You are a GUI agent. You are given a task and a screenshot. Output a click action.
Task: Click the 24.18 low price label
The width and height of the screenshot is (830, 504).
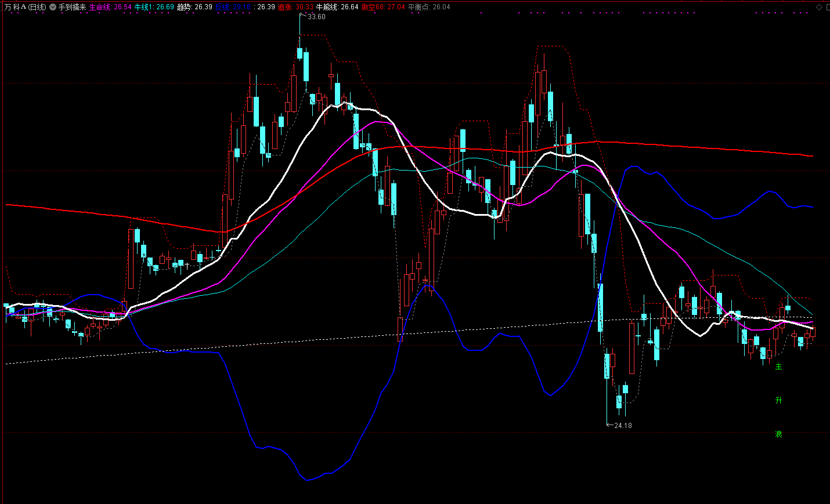tap(623, 426)
